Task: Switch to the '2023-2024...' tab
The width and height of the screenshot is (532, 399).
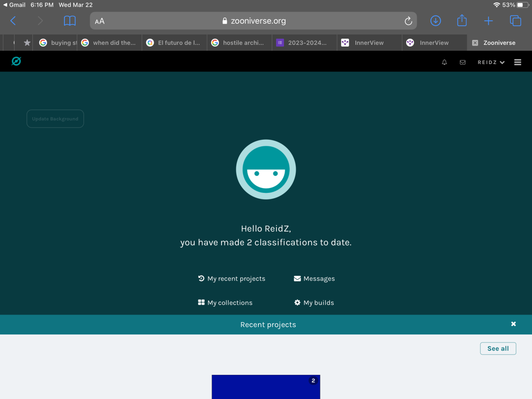Action: pyautogui.click(x=305, y=43)
